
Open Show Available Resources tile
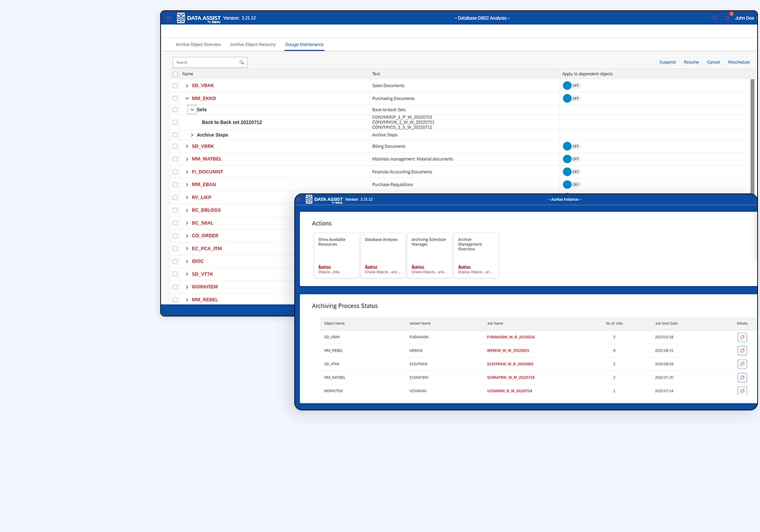[336, 256]
